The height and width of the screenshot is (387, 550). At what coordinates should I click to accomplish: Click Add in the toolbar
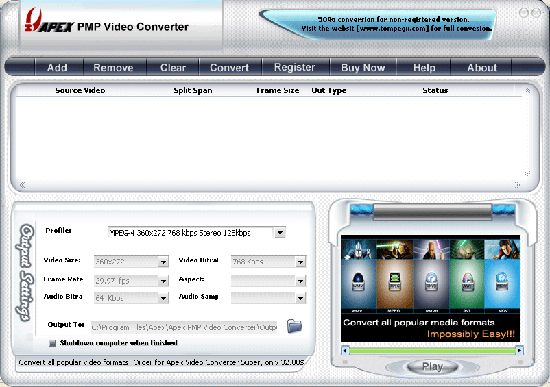coord(57,67)
